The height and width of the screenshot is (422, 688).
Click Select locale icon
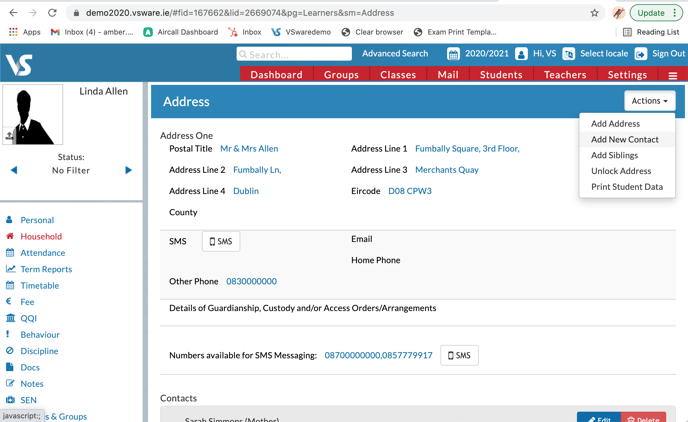(569, 54)
